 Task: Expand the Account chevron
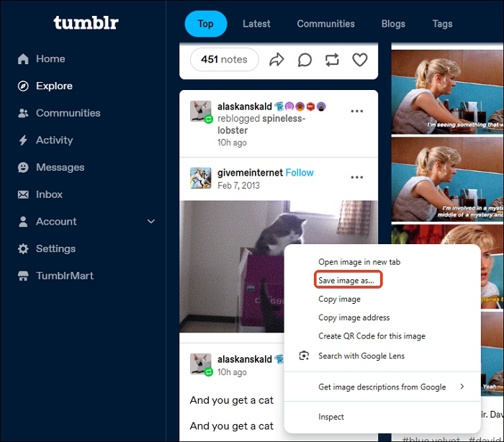pyautogui.click(x=151, y=222)
